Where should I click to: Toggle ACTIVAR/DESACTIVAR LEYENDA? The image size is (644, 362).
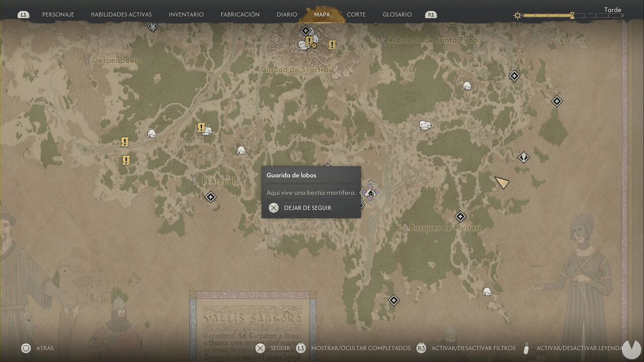pyautogui.click(x=573, y=348)
